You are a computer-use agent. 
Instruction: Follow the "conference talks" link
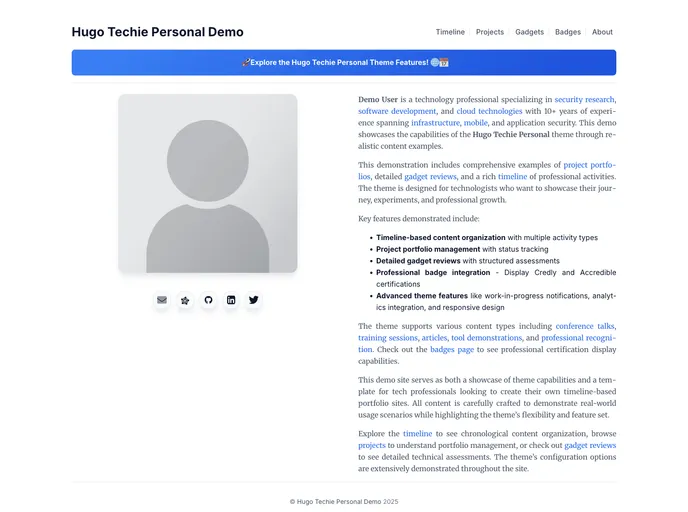click(585, 326)
